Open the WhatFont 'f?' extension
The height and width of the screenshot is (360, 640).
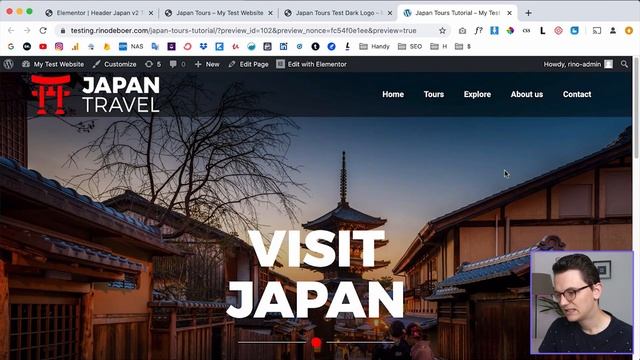[478, 31]
